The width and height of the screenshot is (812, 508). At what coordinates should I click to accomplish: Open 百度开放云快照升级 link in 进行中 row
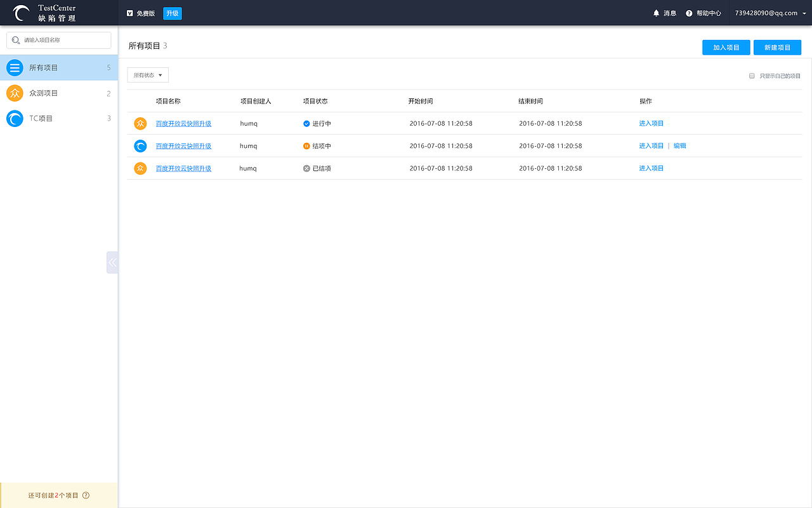pos(184,124)
